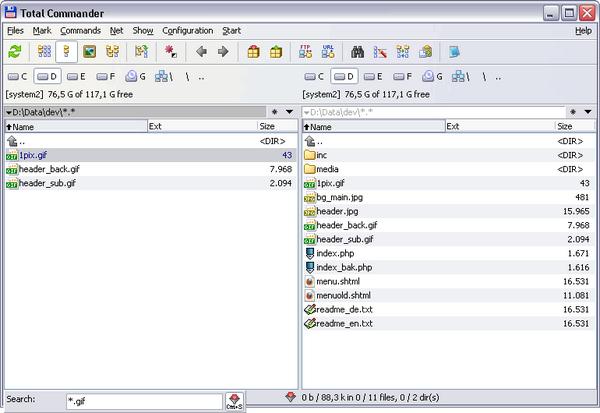The height and width of the screenshot is (413, 600).
Task: Select CD drive G in left panel
Action: (135, 77)
